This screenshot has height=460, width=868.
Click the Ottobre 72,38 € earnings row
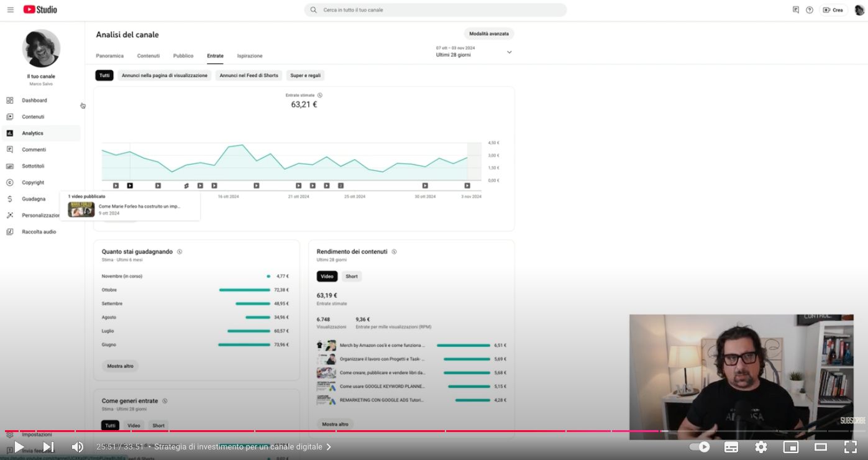click(195, 290)
